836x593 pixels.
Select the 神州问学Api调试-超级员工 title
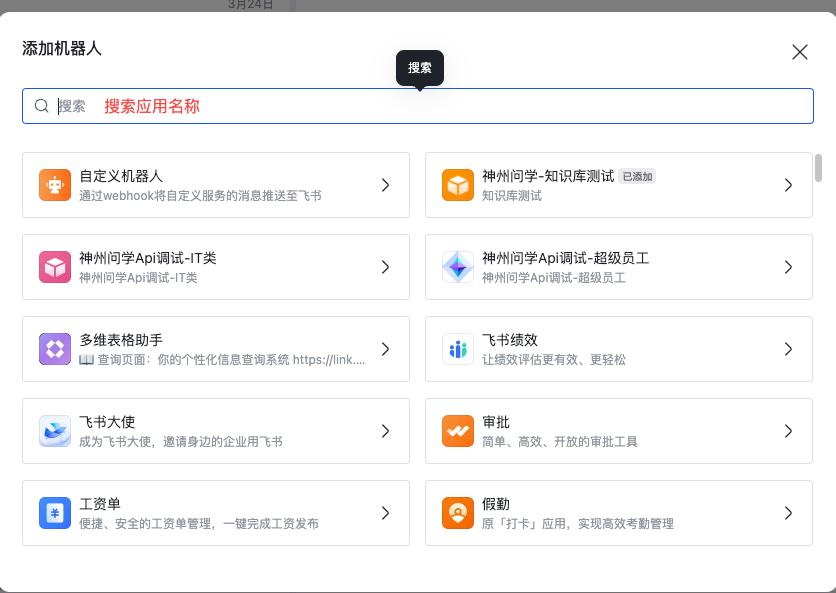point(566,258)
